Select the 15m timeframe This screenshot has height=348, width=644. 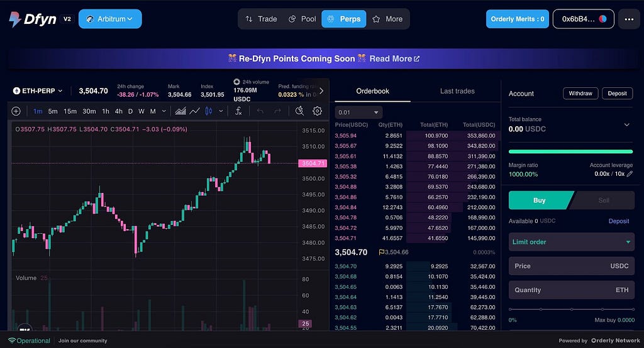(x=70, y=111)
